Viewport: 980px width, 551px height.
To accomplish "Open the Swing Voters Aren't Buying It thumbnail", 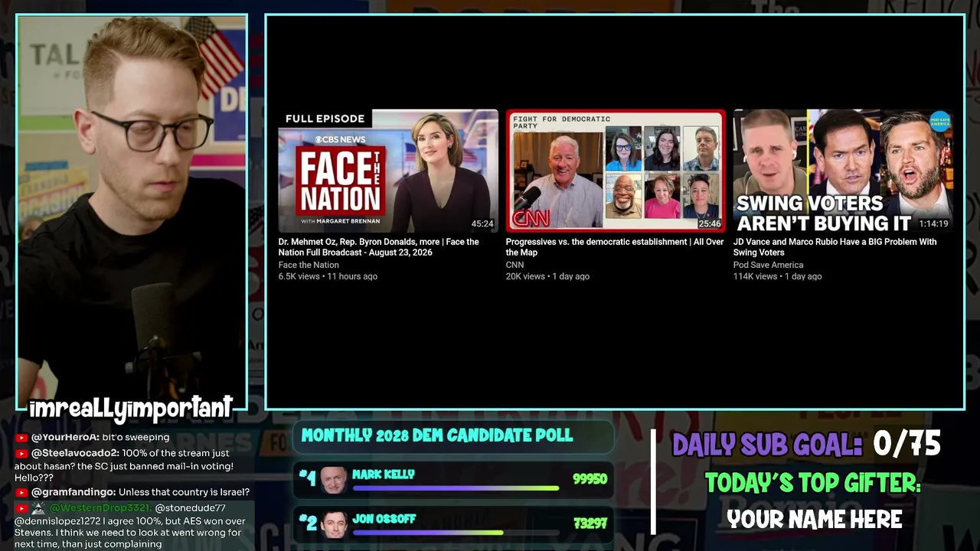I will coord(843,171).
